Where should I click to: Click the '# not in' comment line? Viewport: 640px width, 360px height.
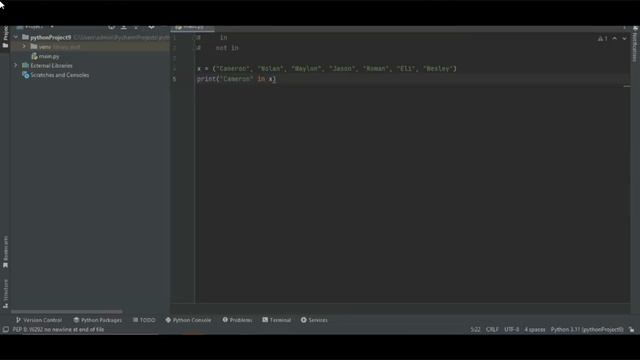pyautogui.click(x=218, y=48)
